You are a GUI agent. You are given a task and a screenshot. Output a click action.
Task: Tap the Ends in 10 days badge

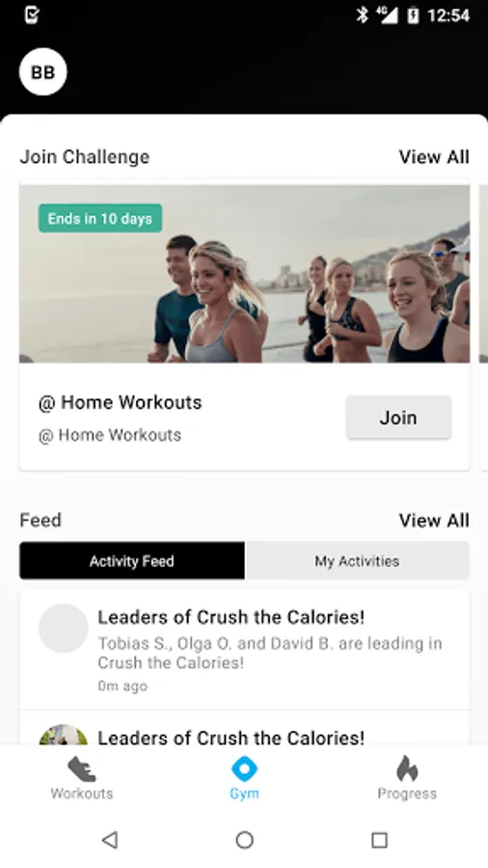100,218
